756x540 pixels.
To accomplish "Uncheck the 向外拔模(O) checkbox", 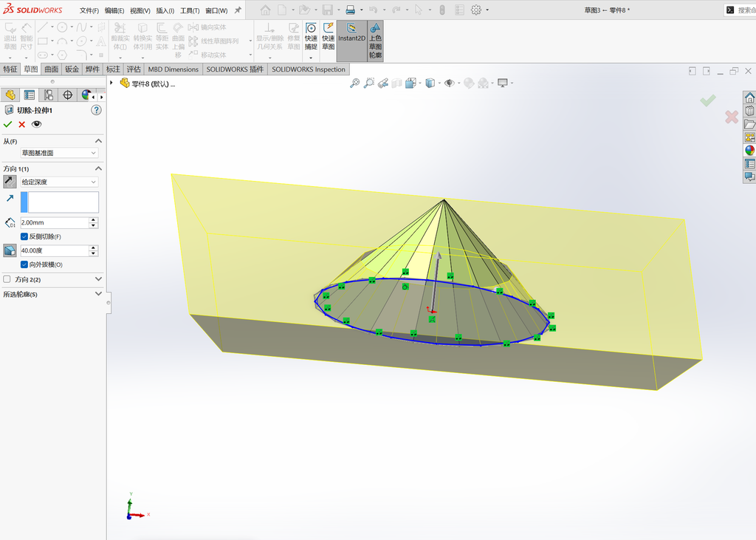I will [x=24, y=264].
